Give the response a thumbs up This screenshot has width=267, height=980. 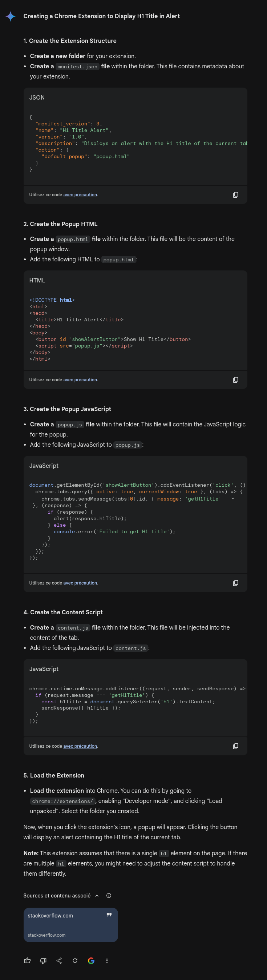pyautogui.click(x=27, y=961)
